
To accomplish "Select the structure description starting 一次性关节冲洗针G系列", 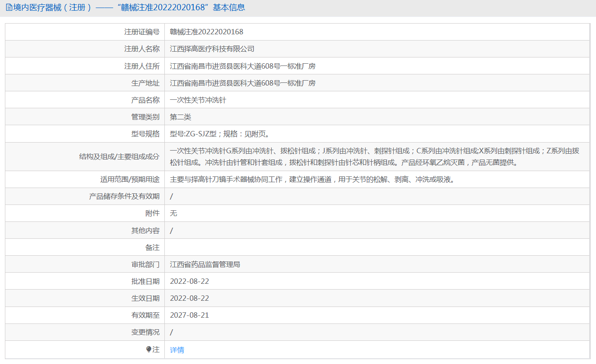I will point(375,156).
